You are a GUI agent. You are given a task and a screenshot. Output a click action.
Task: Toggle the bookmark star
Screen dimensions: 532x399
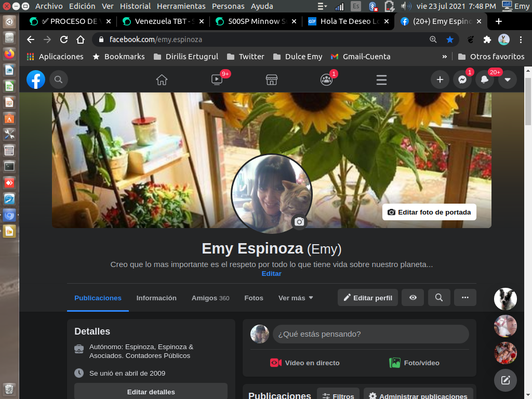tap(450, 39)
